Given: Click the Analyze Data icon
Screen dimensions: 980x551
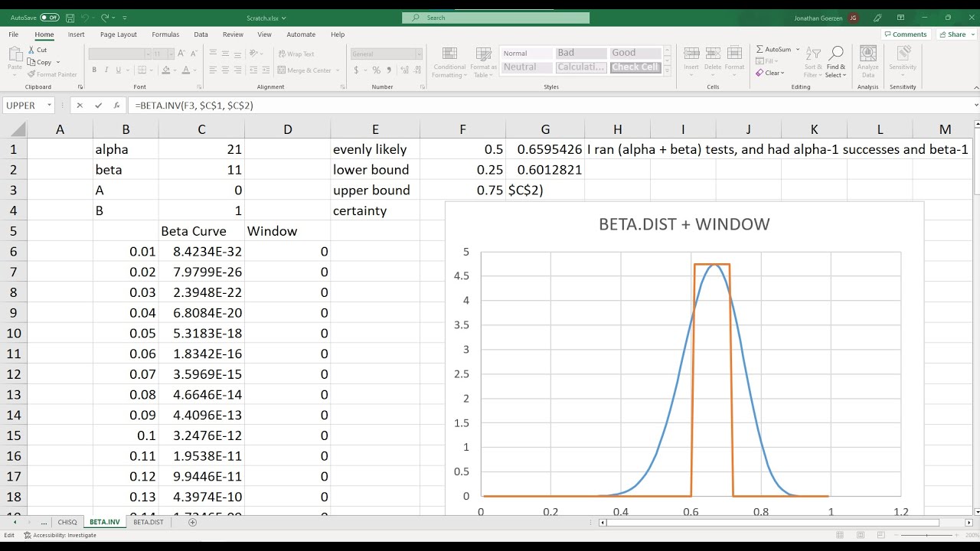Looking at the screenshot, I should click(868, 53).
